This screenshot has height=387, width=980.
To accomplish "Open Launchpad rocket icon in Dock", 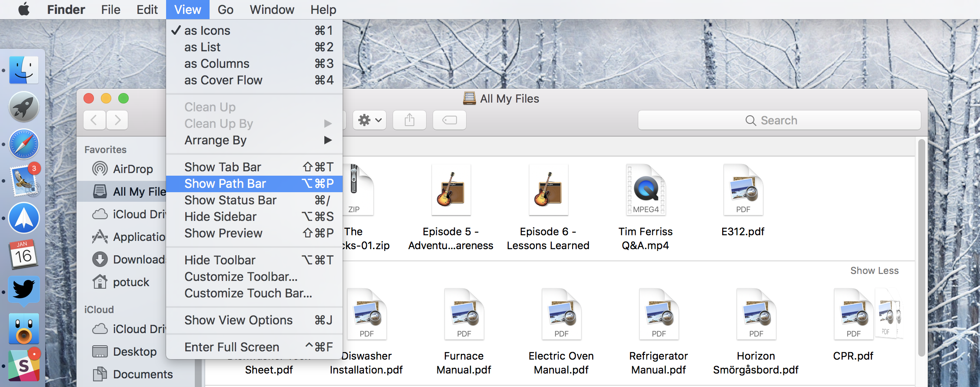I will click(24, 107).
